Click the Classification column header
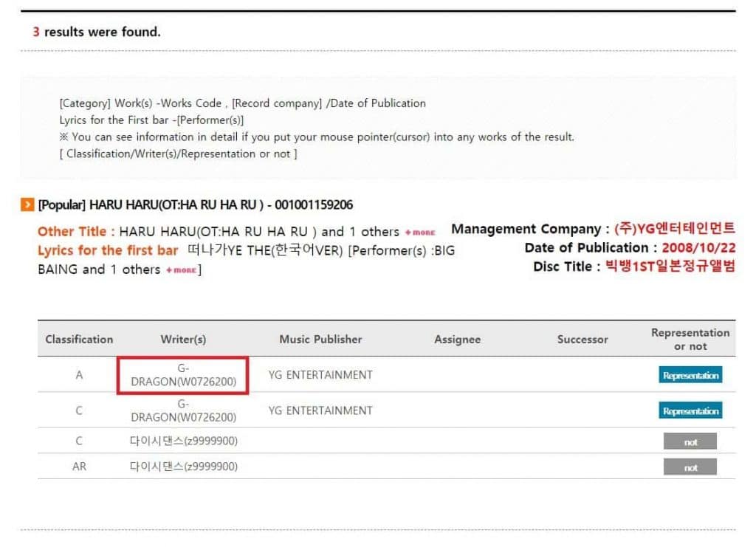Image resolution: width=756 pixels, height=547 pixels. pos(79,340)
